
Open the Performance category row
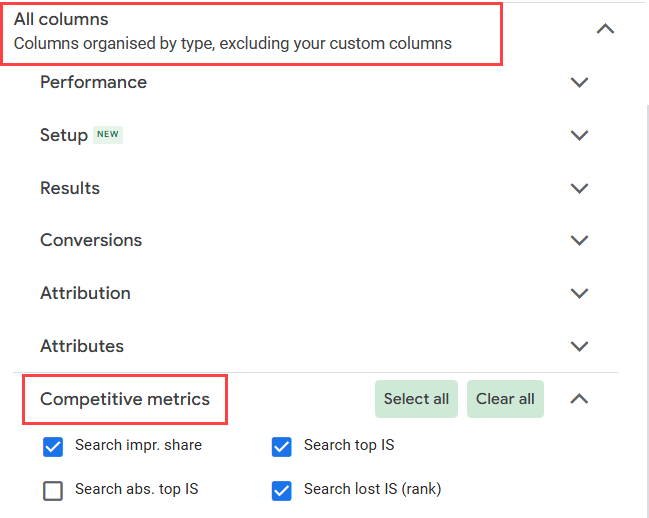pyautogui.click(x=93, y=83)
